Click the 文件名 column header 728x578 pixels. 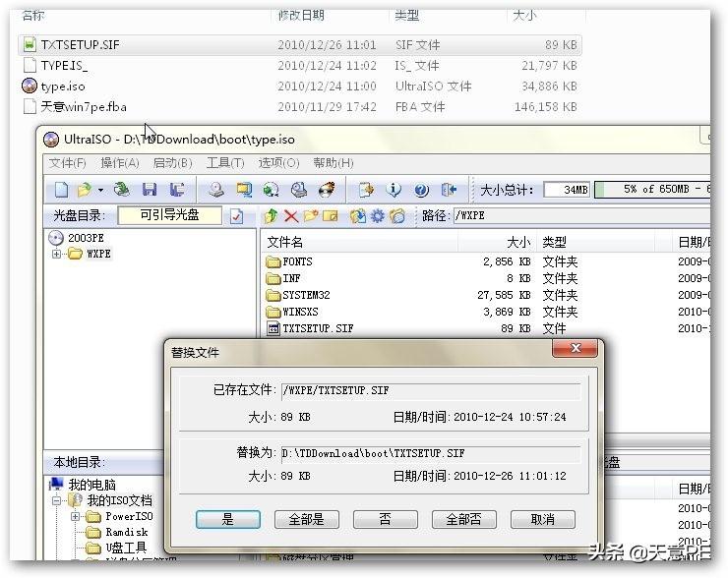(x=360, y=242)
